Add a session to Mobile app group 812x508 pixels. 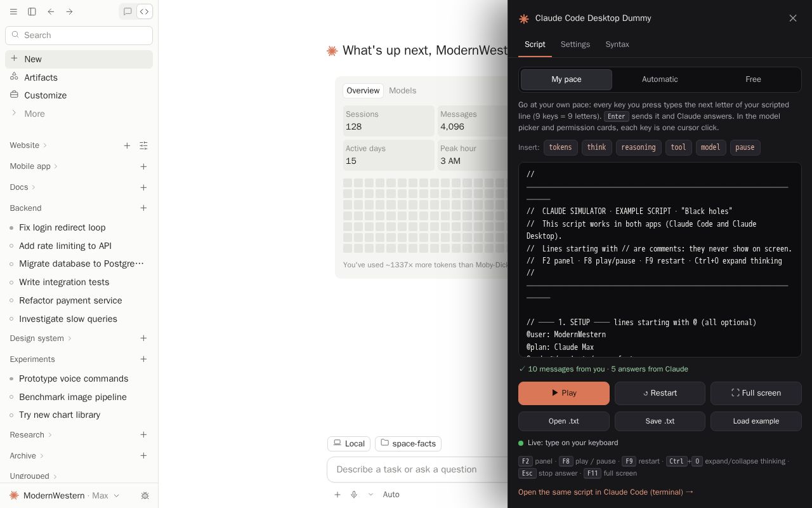pos(143,166)
